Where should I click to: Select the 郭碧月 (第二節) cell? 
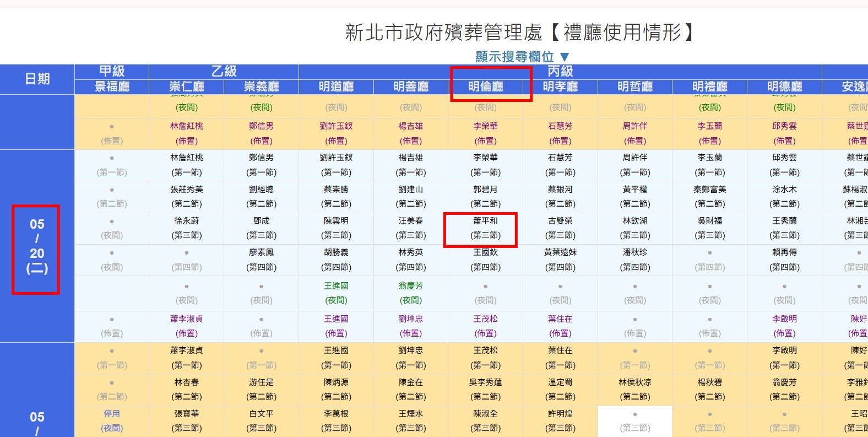tap(486, 197)
